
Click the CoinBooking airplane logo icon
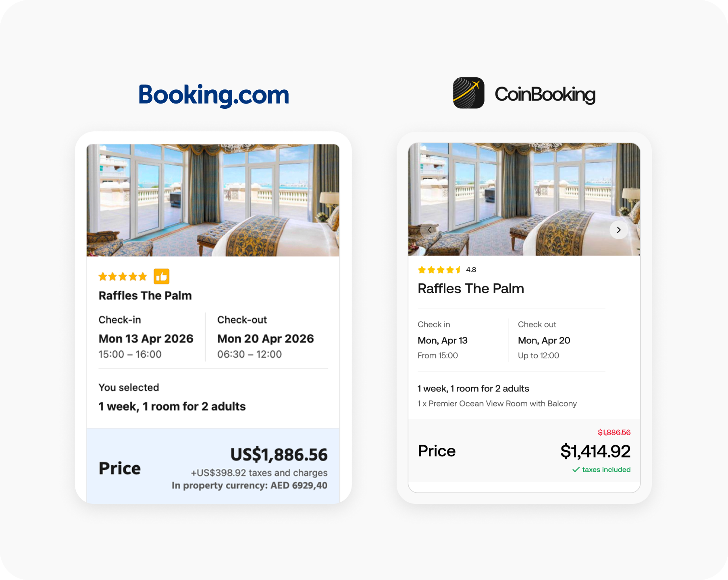[469, 93]
